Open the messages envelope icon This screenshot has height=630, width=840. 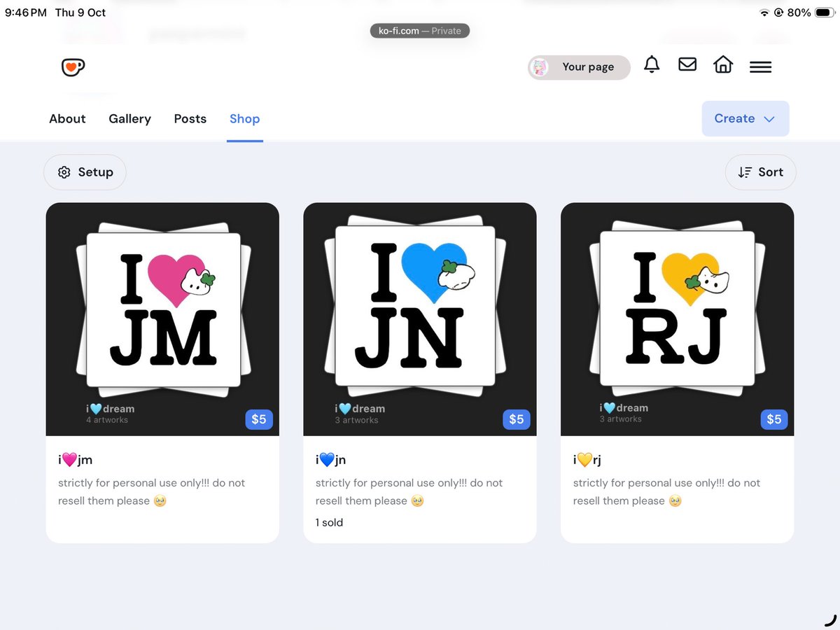click(x=687, y=64)
